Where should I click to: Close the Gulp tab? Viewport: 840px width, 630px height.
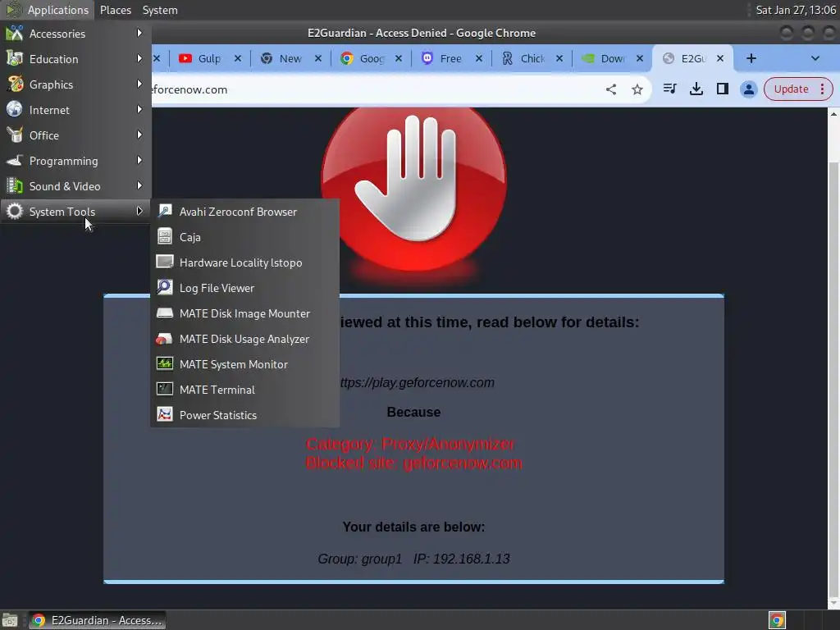tap(237, 58)
